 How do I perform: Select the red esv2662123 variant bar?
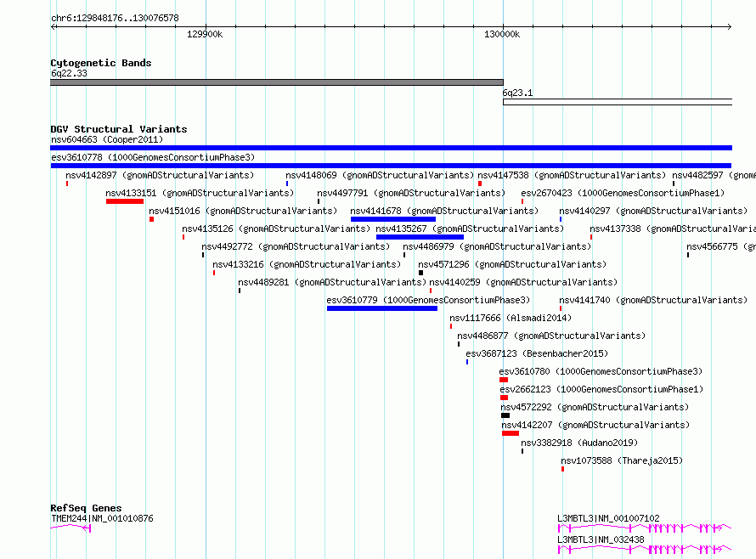pos(505,398)
